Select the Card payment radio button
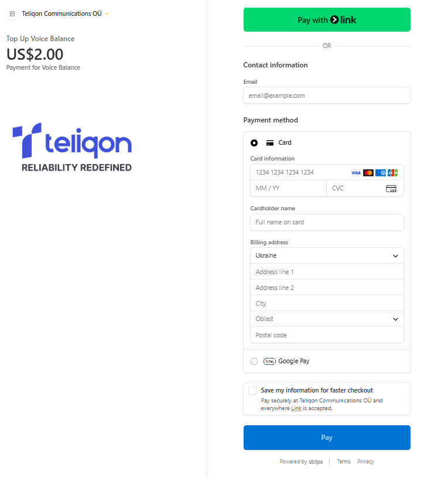Viewport: 448px width, 478px height. click(x=254, y=143)
